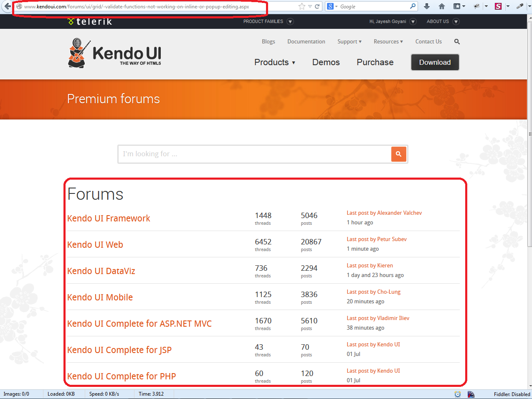Click the Download button

[x=435, y=62]
